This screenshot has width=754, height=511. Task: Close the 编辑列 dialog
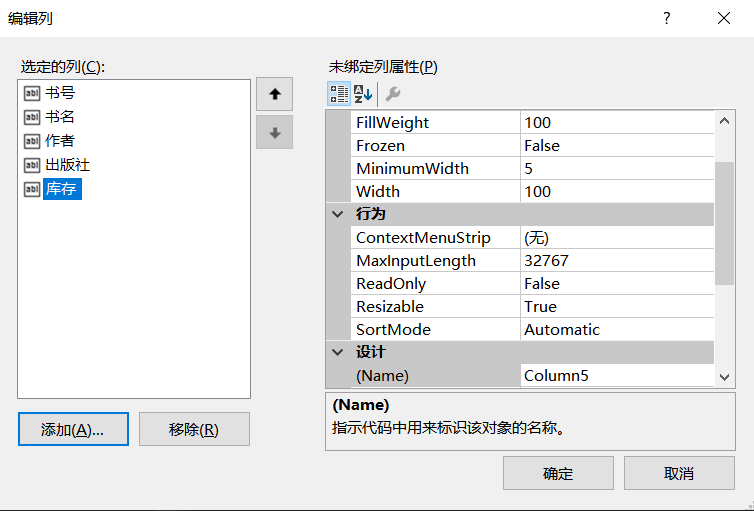point(724,18)
